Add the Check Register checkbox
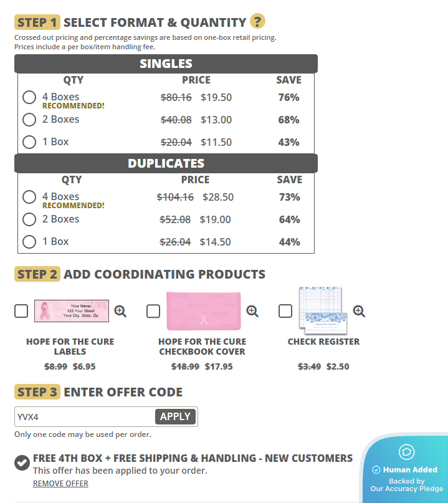This screenshot has width=448, height=503. (x=285, y=311)
